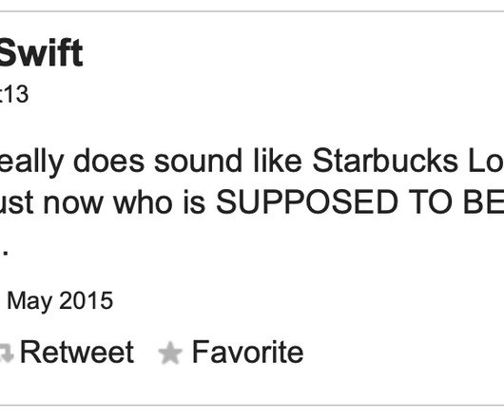
Task: Open the May 2015 date link
Action: tap(60, 301)
